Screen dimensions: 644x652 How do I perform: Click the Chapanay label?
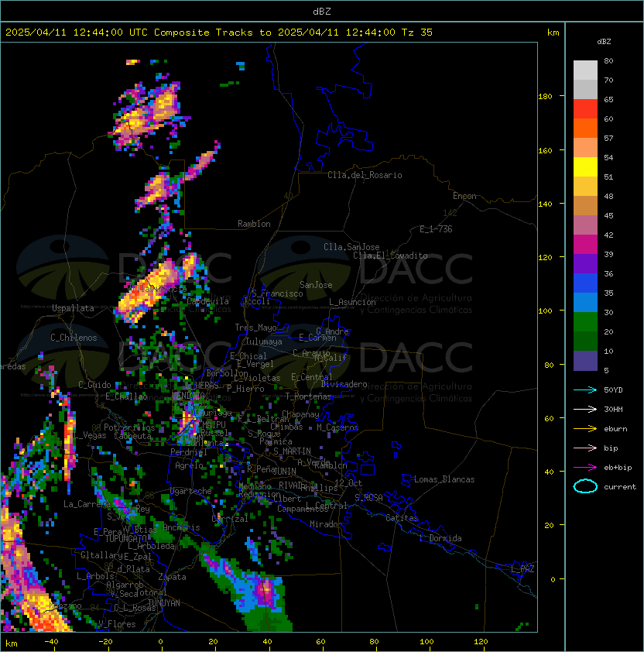point(300,414)
